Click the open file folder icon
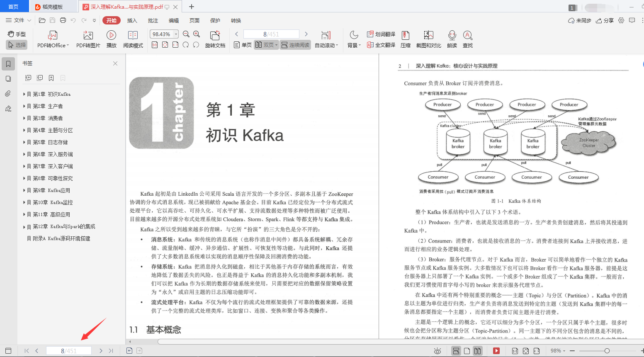This screenshot has width=644, height=357. 42,20
